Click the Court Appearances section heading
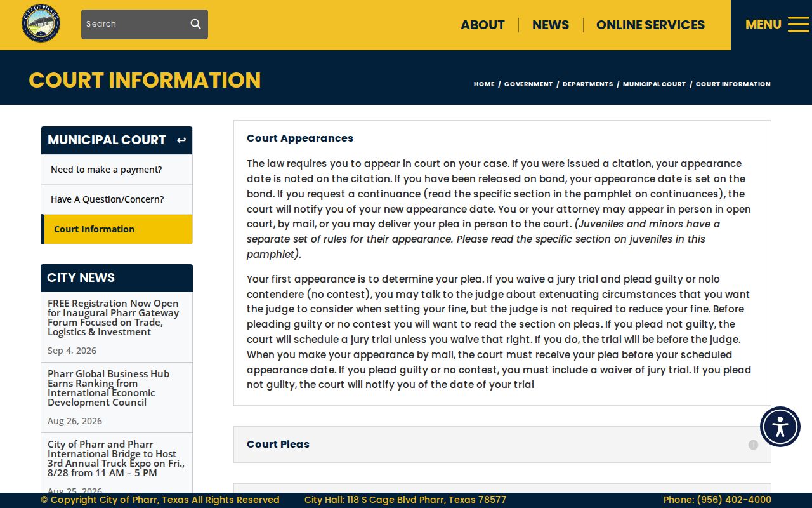Viewport: 812px width, 508px height. point(300,138)
